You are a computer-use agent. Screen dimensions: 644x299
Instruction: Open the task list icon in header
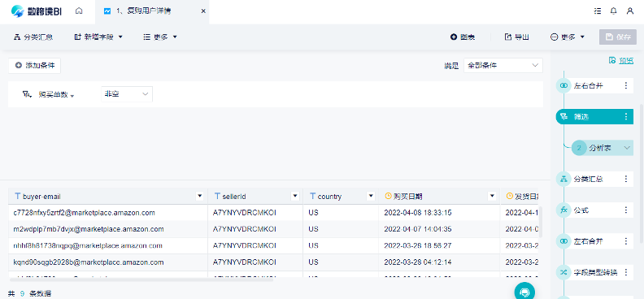(598, 11)
